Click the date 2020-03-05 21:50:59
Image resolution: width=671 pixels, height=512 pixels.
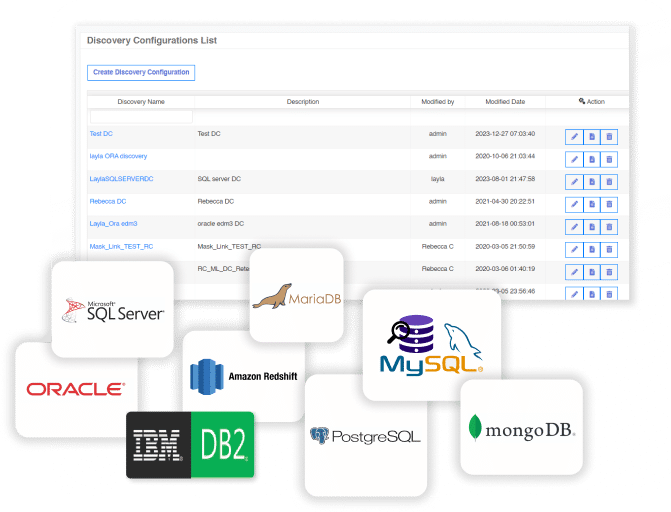505,247
